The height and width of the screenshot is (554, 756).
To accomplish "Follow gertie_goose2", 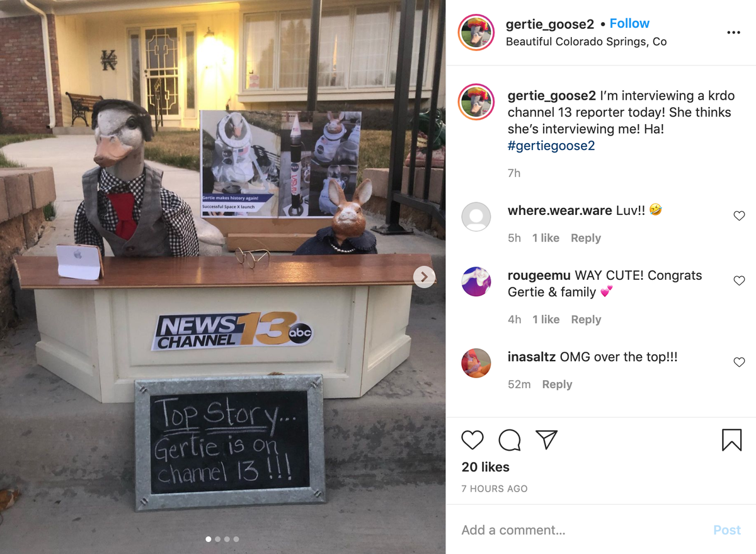I will pos(629,23).
